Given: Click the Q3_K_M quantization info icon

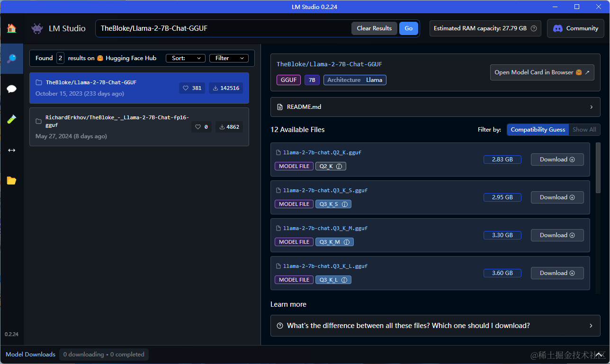Looking at the screenshot, I should click(346, 242).
